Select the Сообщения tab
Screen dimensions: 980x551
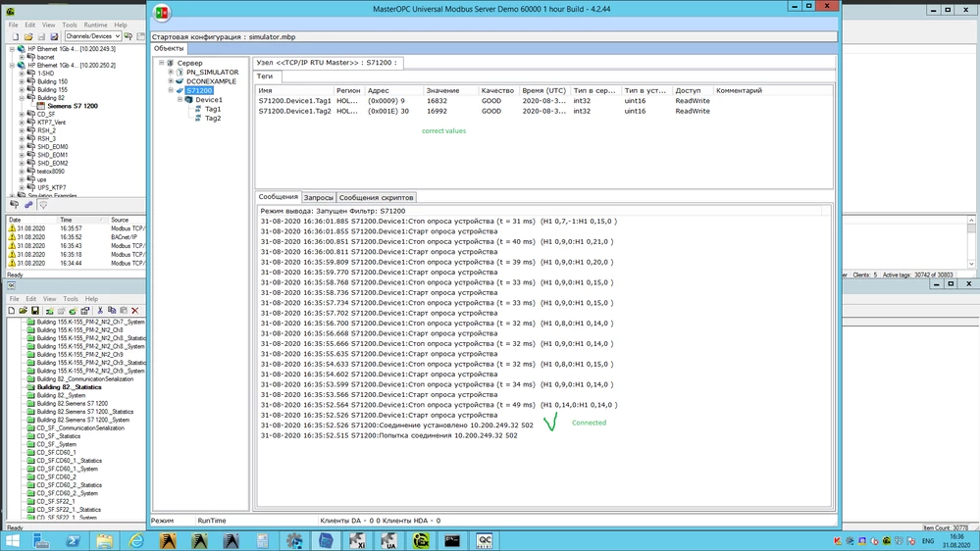tap(279, 197)
